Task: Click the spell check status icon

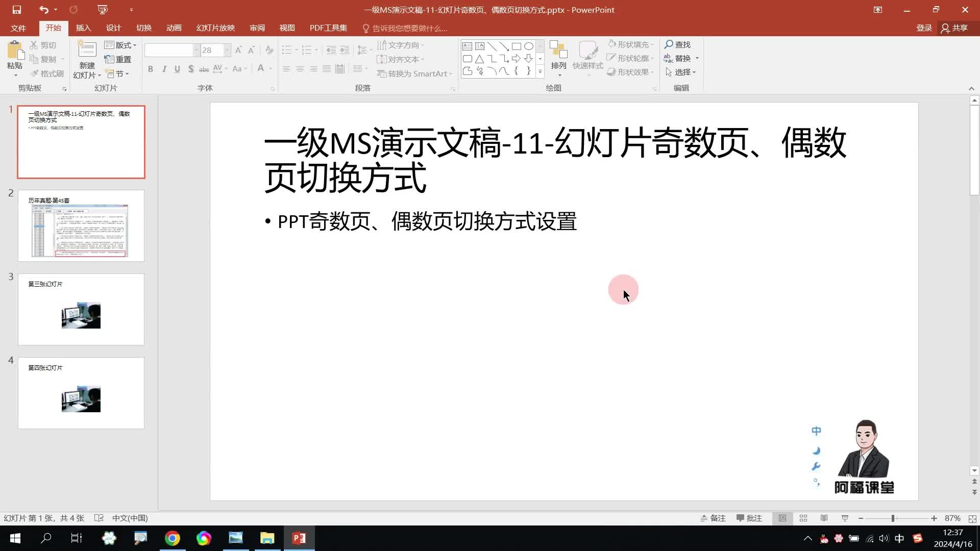Action: tap(99, 518)
